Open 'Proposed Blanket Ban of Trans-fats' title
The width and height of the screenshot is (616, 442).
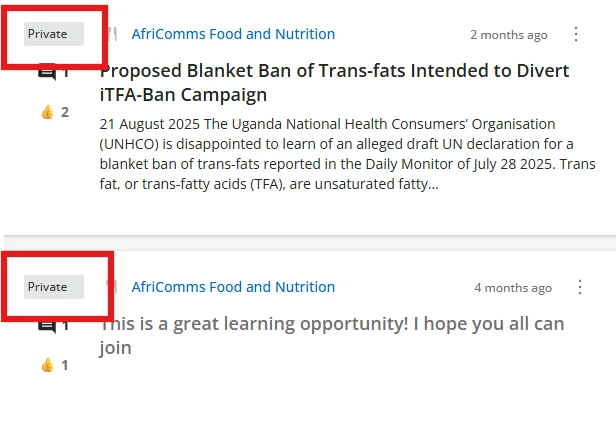tap(334, 83)
